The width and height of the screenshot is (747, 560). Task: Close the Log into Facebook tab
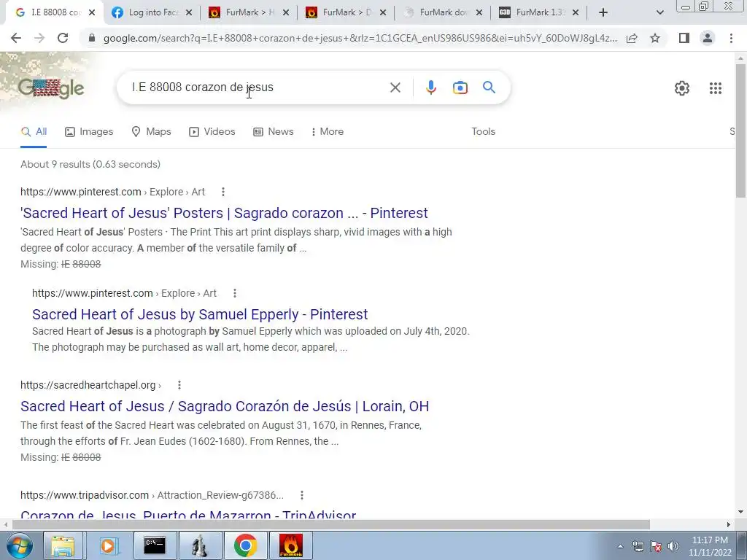(x=189, y=13)
